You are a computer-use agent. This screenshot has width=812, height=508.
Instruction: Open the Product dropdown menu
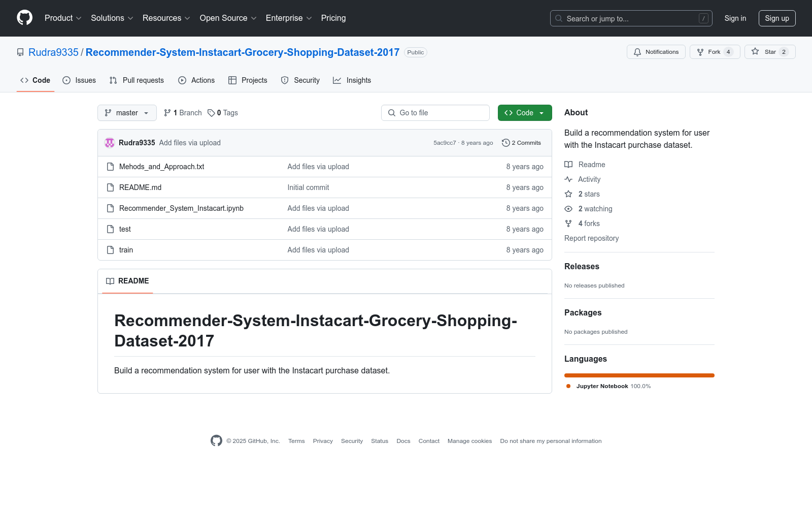point(63,18)
